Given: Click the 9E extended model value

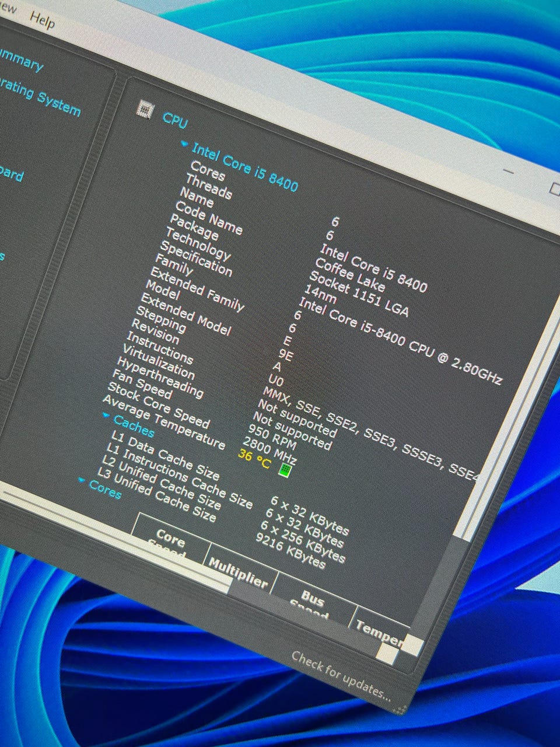Looking at the screenshot, I should tap(285, 354).
